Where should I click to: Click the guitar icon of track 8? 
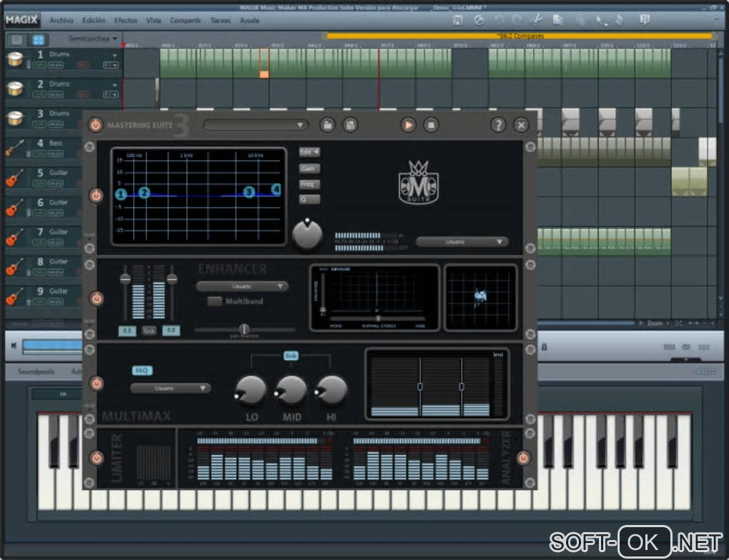point(15,266)
